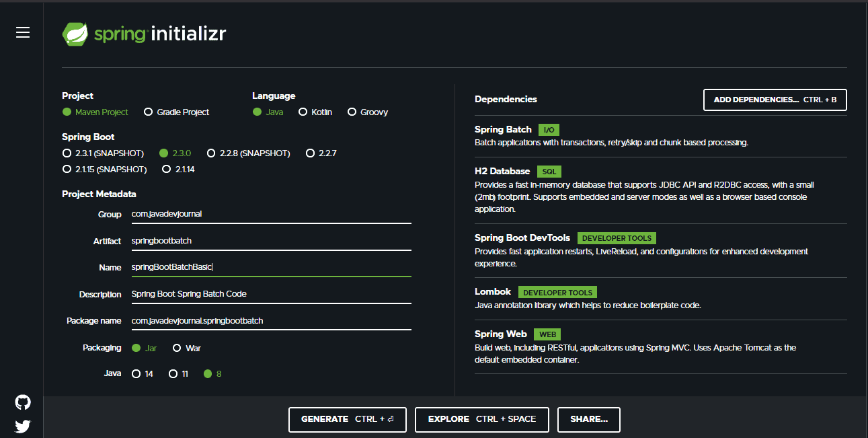Viewport: 868px width, 438px height.
Task: Select Spring Boot version 2.1.14
Action: [178, 170]
